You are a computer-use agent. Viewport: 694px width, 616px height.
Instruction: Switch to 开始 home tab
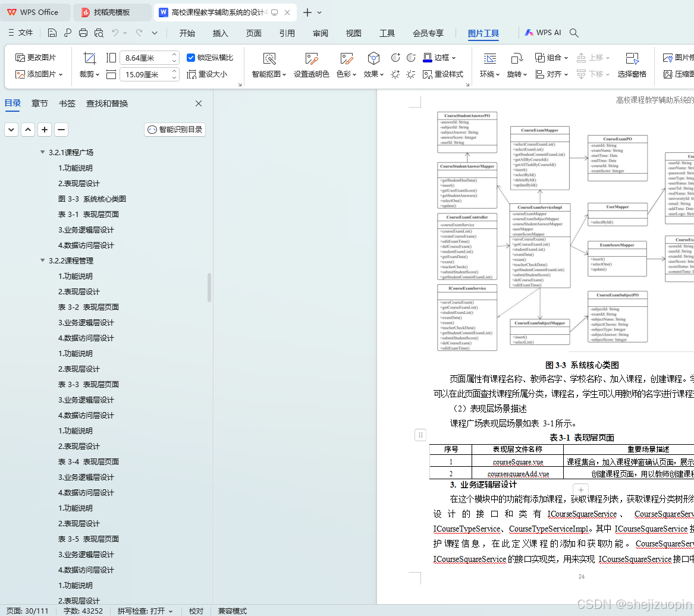(x=187, y=33)
